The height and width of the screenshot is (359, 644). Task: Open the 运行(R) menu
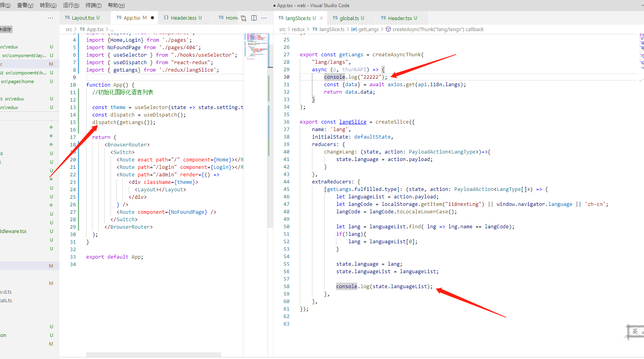[x=71, y=5]
